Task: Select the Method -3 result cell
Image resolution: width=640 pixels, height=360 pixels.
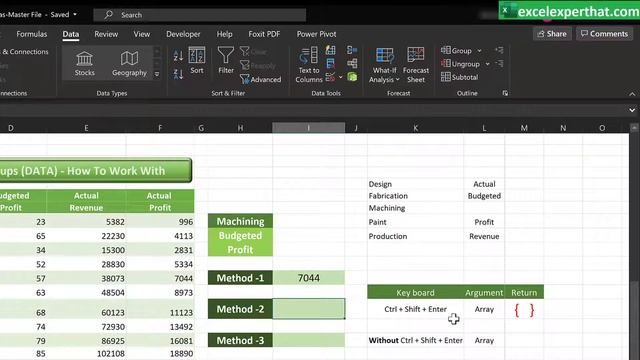Action: click(x=309, y=340)
